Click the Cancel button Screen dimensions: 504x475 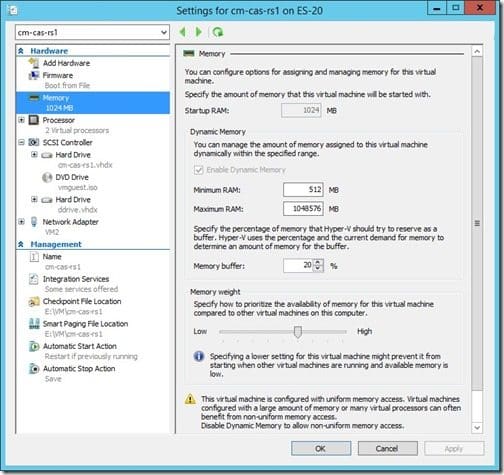click(387, 448)
